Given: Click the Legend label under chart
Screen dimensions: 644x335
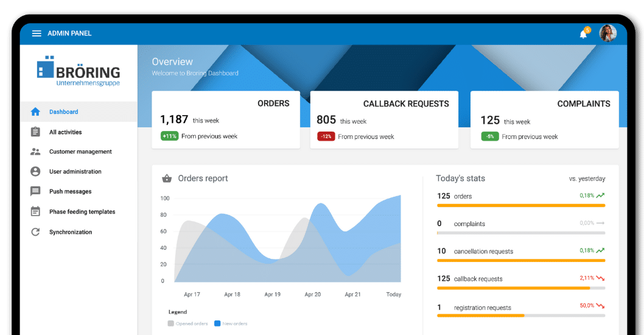Looking at the screenshot, I should click(177, 312).
